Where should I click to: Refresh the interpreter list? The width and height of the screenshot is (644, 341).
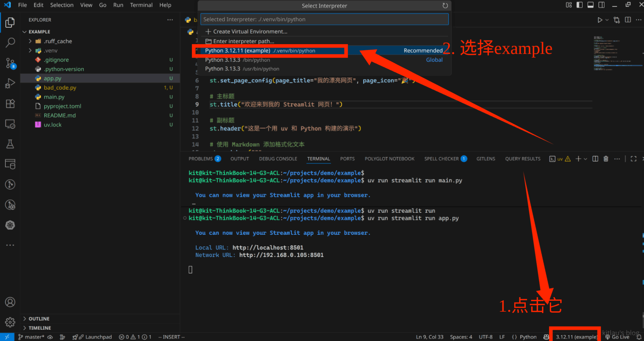tap(445, 6)
